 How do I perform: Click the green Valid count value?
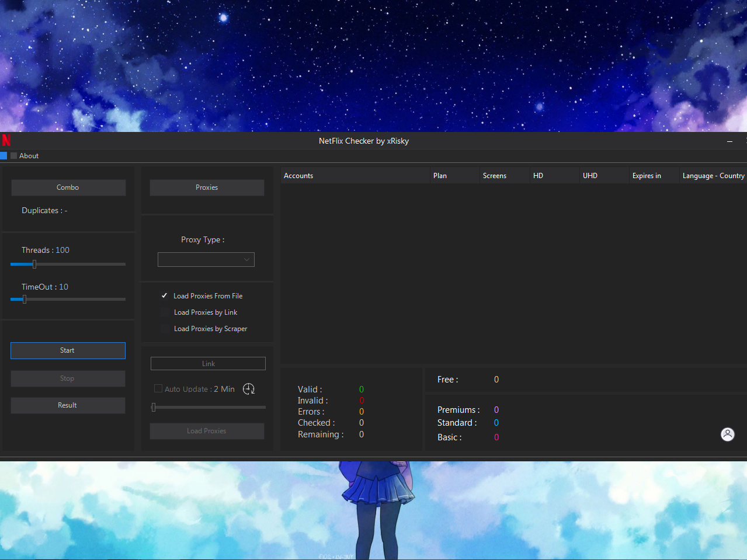click(362, 389)
